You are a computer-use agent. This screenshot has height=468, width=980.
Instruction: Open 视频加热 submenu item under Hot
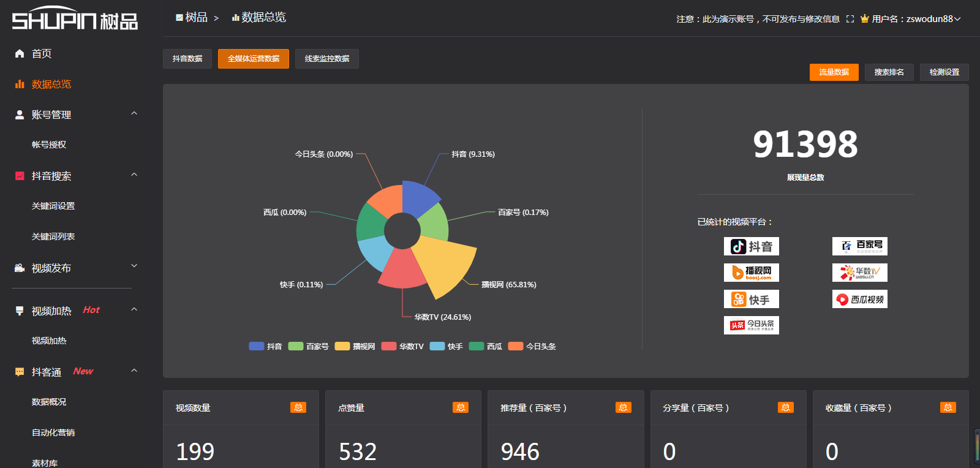pos(49,341)
